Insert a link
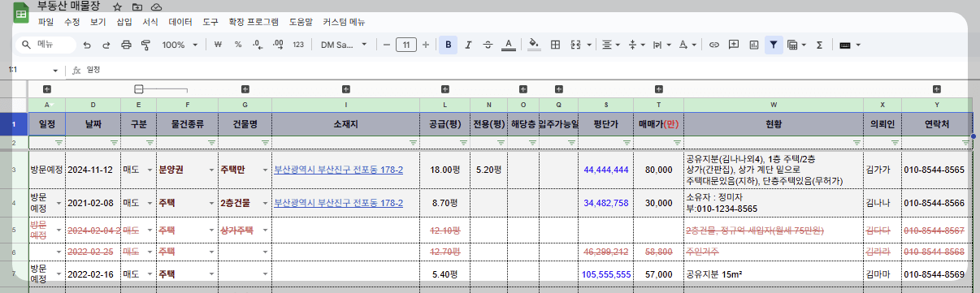Viewport: 980px width, 293px height. click(715, 45)
